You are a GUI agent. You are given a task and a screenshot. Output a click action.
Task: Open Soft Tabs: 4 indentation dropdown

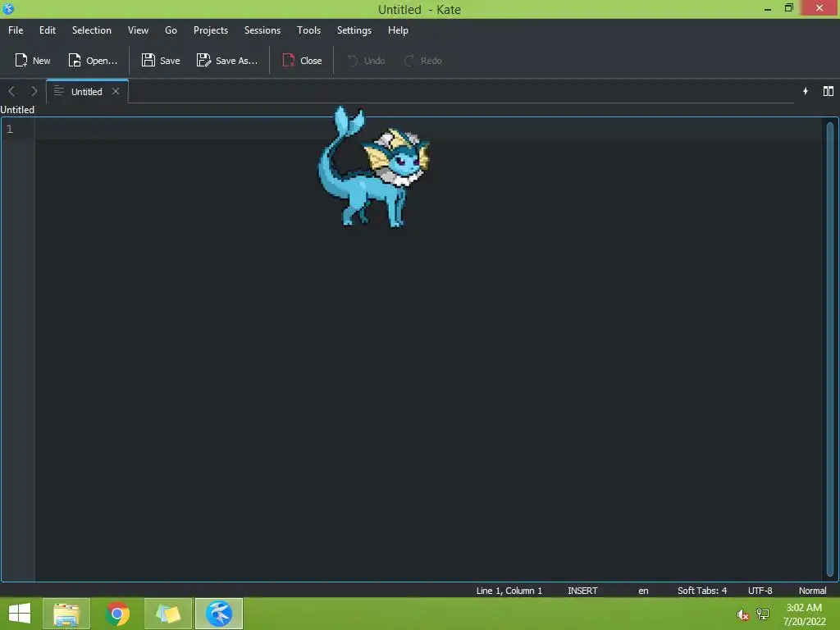[x=702, y=591]
